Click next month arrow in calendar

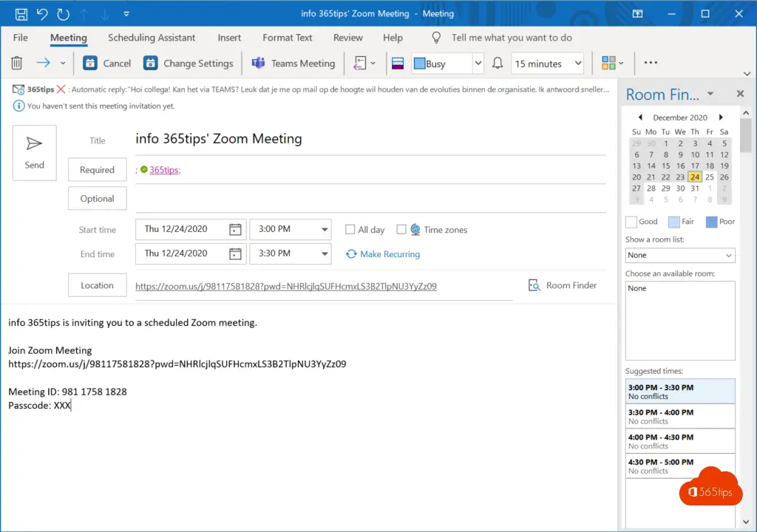tap(721, 117)
